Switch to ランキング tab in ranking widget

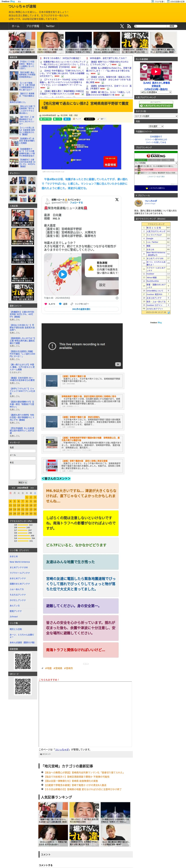pyautogui.click(x=141, y=160)
